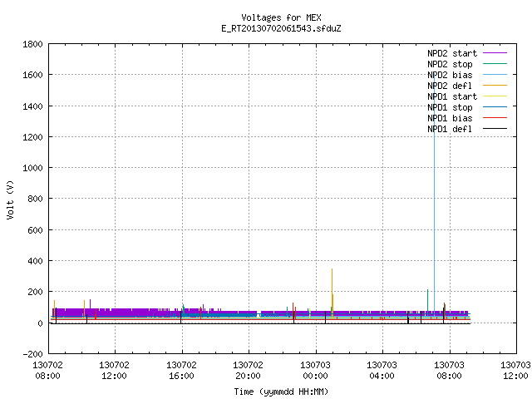Screen dimensions: 532x399
Task: Click the red NPD1 bias legend line
Action: coord(495,118)
